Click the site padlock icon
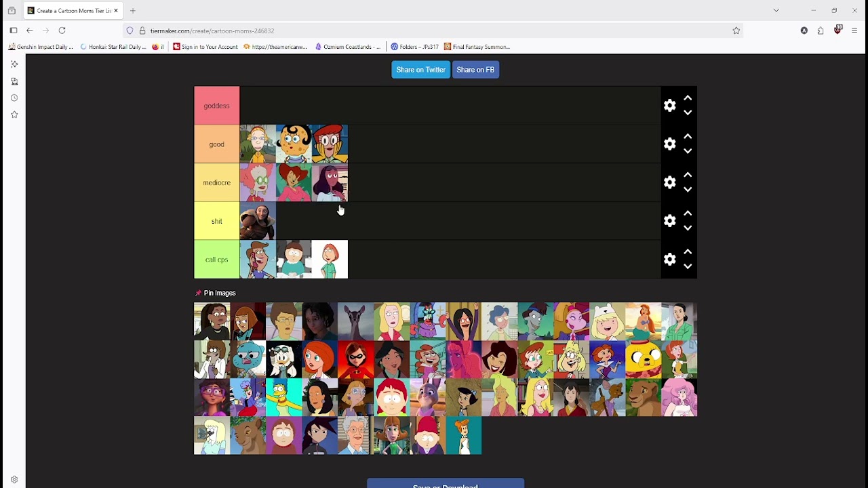Screen dimensions: 868x488 pyautogui.click(x=142, y=30)
